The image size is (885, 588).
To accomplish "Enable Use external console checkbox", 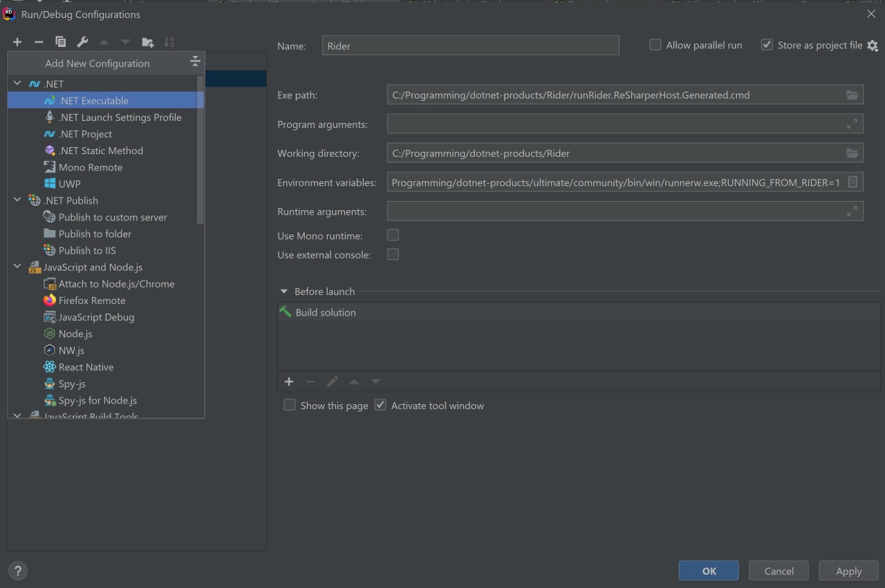I will click(x=393, y=254).
